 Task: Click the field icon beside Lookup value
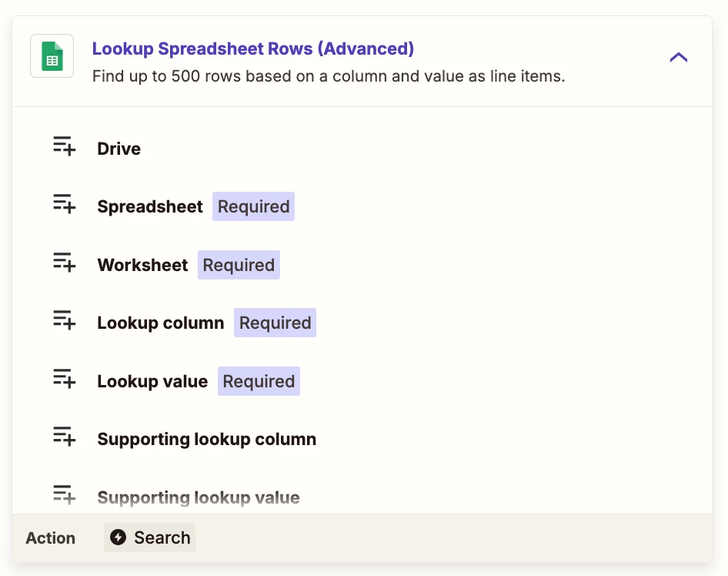click(64, 378)
